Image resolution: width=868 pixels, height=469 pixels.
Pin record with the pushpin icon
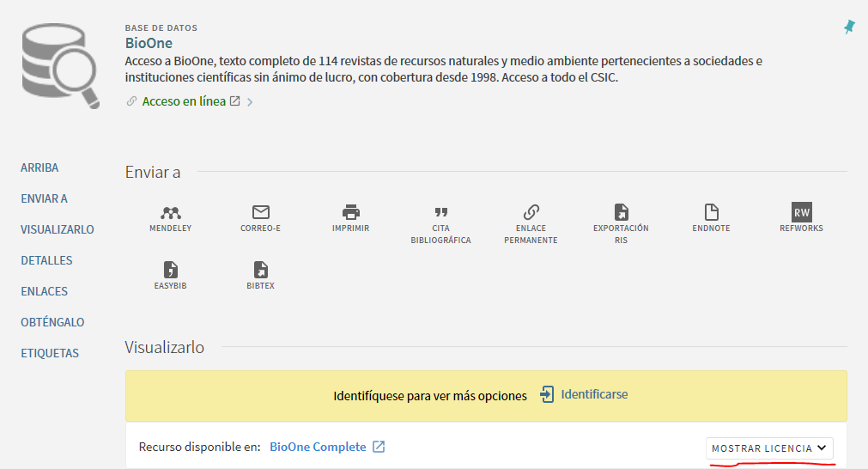tap(850, 27)
